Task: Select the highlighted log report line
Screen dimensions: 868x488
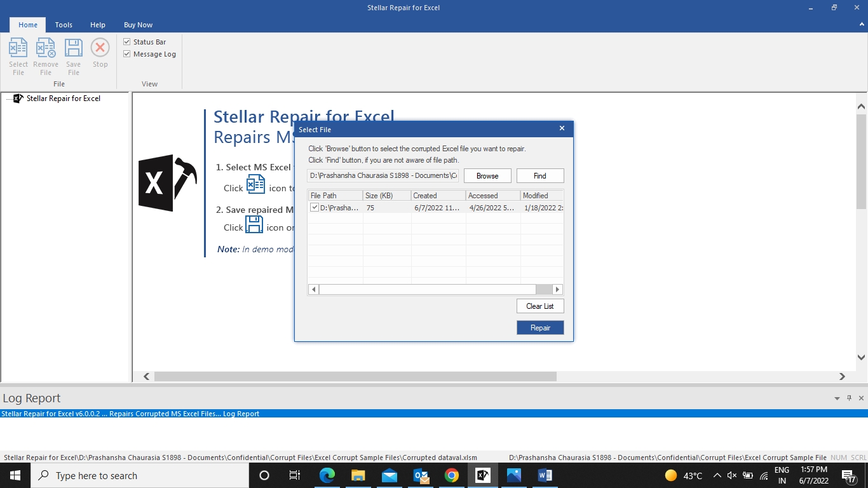Action: coord(434,414)
